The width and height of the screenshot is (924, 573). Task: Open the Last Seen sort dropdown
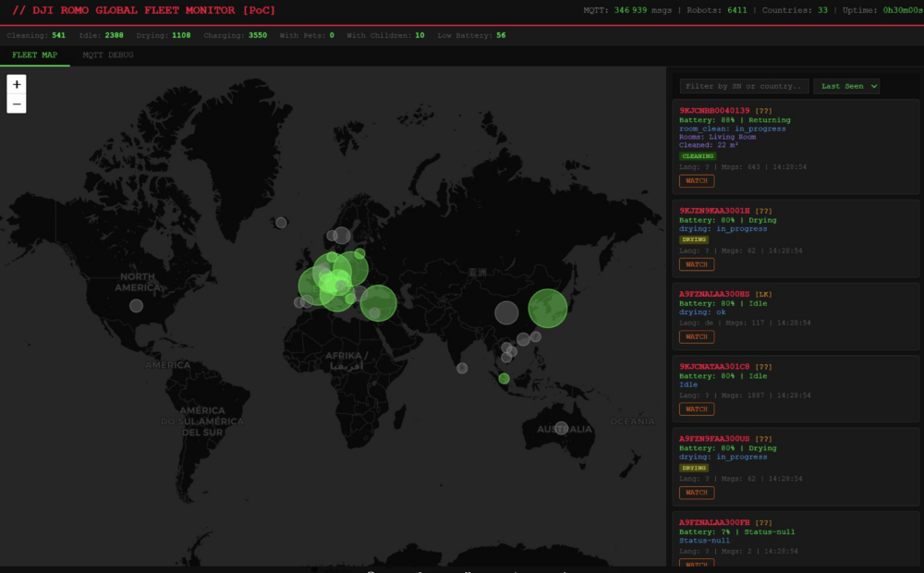(846, 86)
